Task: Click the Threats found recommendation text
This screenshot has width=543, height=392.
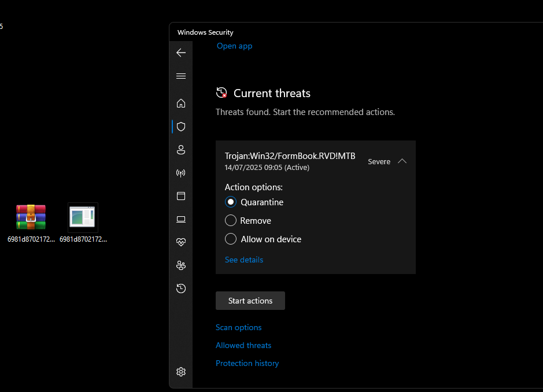Action: [305, 112]
